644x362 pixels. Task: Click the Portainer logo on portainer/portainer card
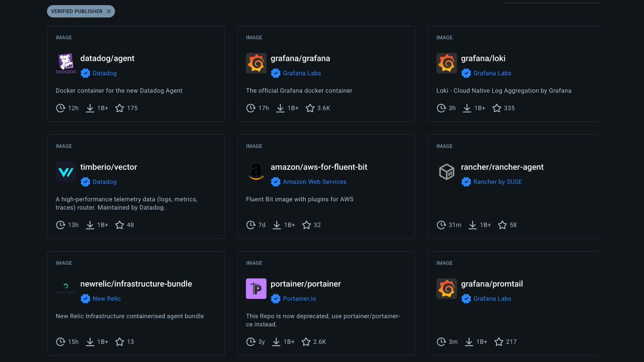[257, 289]
